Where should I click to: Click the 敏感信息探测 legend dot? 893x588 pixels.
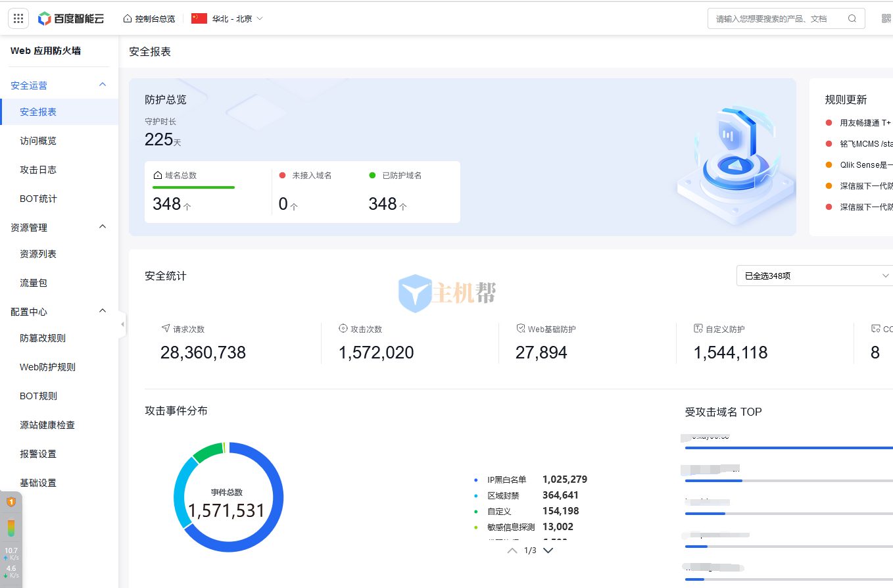[x=476, y=527]
